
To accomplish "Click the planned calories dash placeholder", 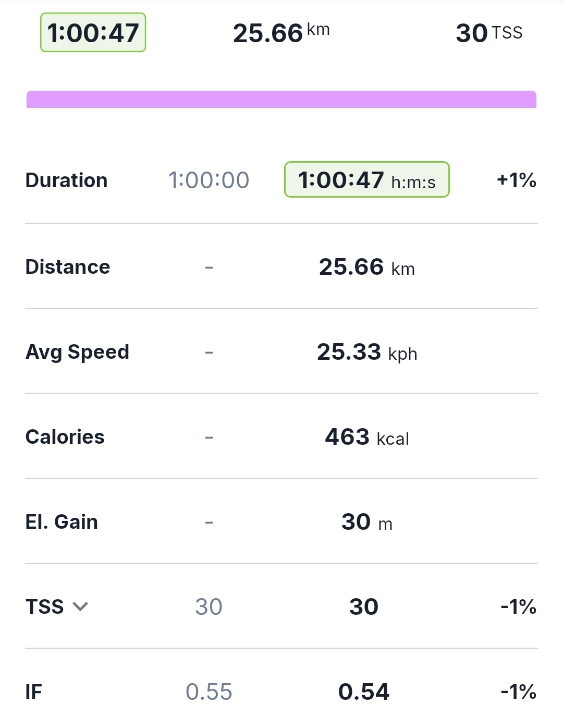I will click(x=209, y=438).
